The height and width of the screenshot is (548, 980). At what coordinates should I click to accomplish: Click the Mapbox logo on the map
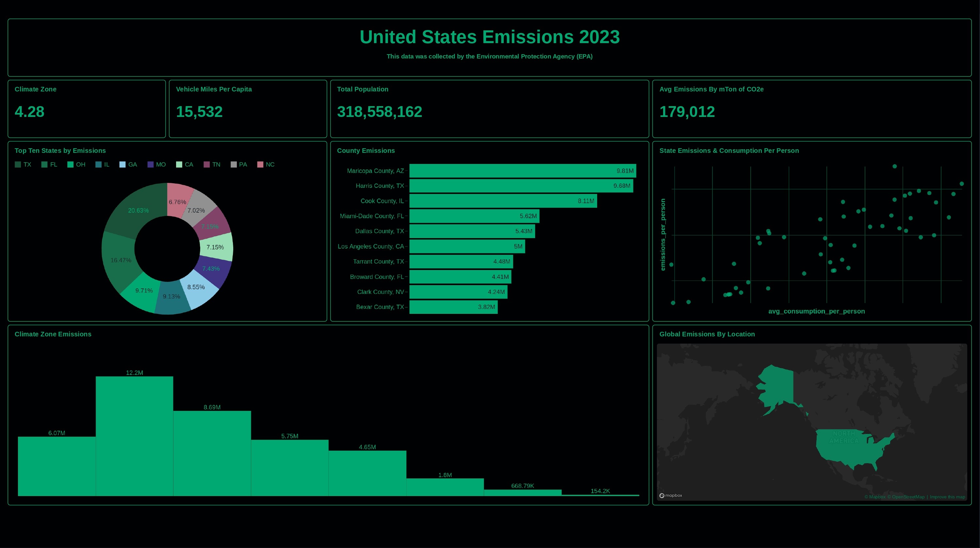click(671, 495)
